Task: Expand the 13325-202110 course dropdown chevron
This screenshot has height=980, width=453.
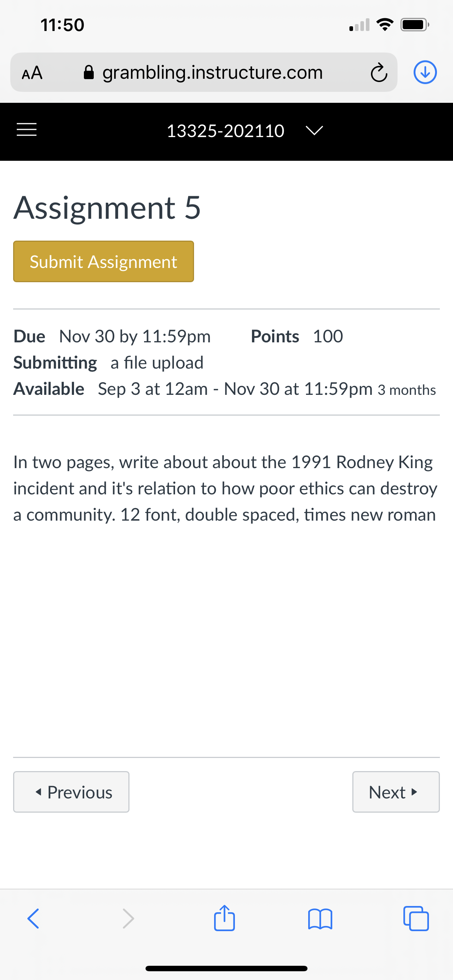Action: click(314, 131)
